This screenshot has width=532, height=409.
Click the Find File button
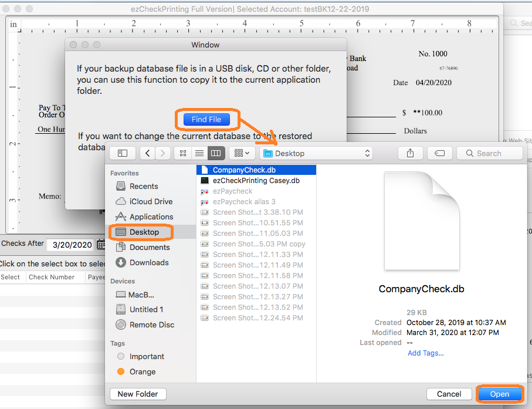[206, 119]
